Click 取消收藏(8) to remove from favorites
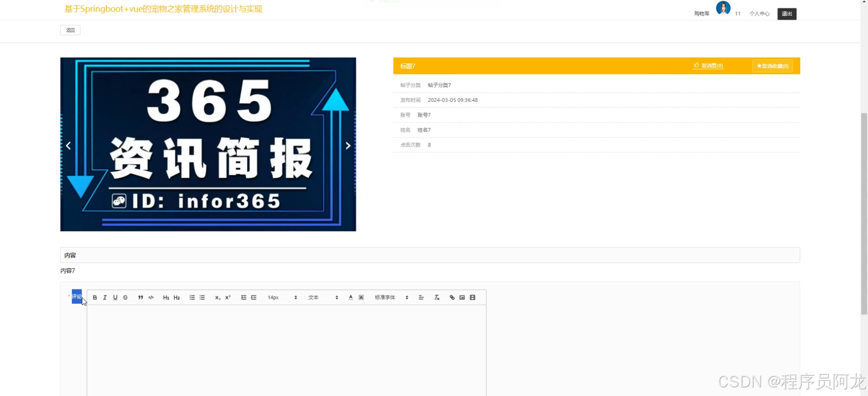Image resolution: width=868 pixels, height=396 pixels. pyautogui.click(x=773, y=66)
